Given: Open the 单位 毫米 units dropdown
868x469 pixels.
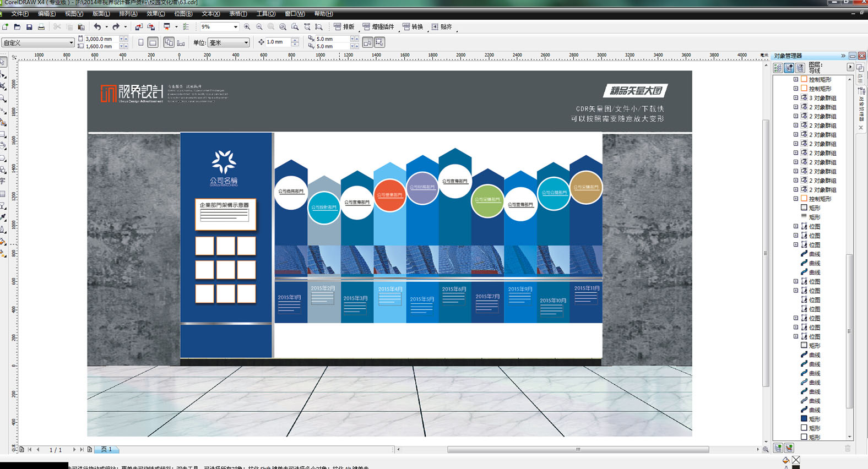Looking at the screenshot, I should pyautogui.click(x=246, y=42).
